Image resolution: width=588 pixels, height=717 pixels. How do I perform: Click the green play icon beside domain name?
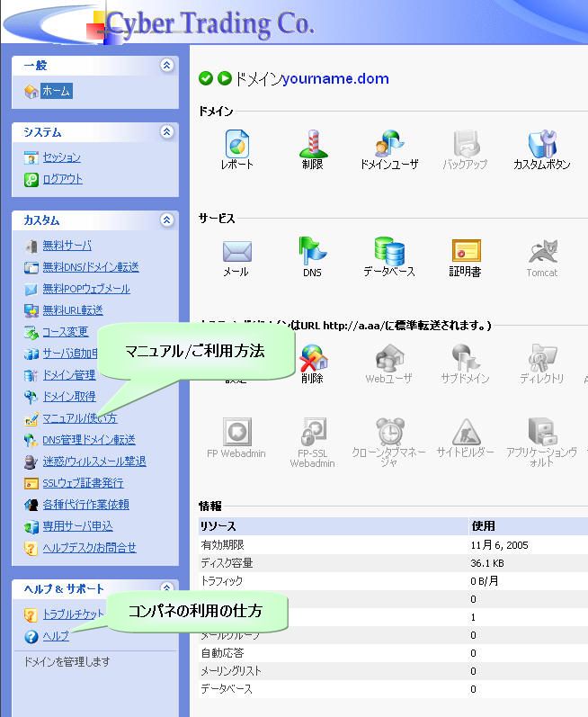[x=225, y=79]
